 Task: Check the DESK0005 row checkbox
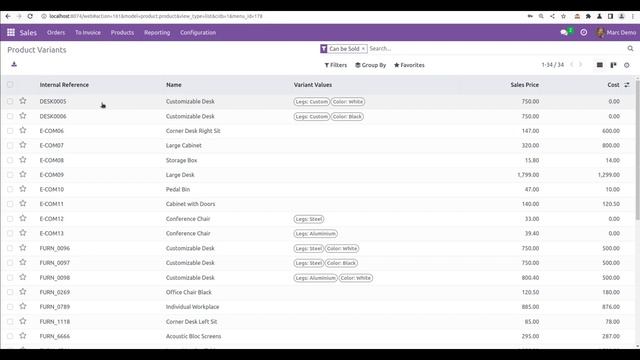[x=10, y=101]
